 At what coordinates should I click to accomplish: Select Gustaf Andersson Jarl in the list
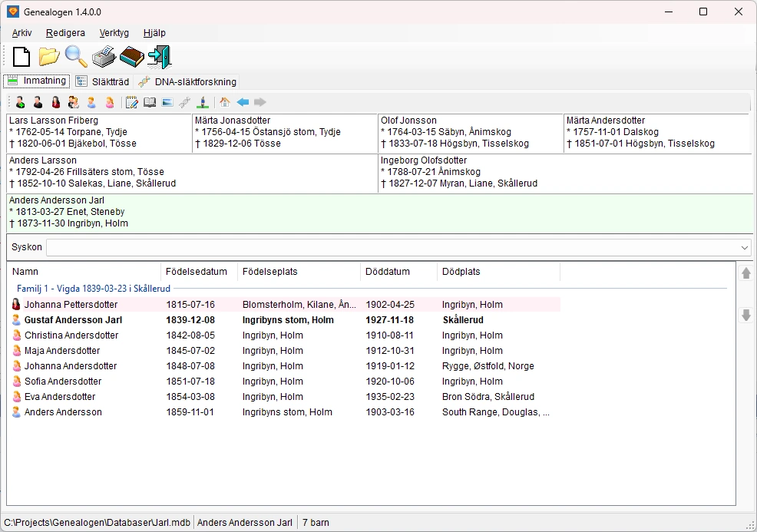73,320
